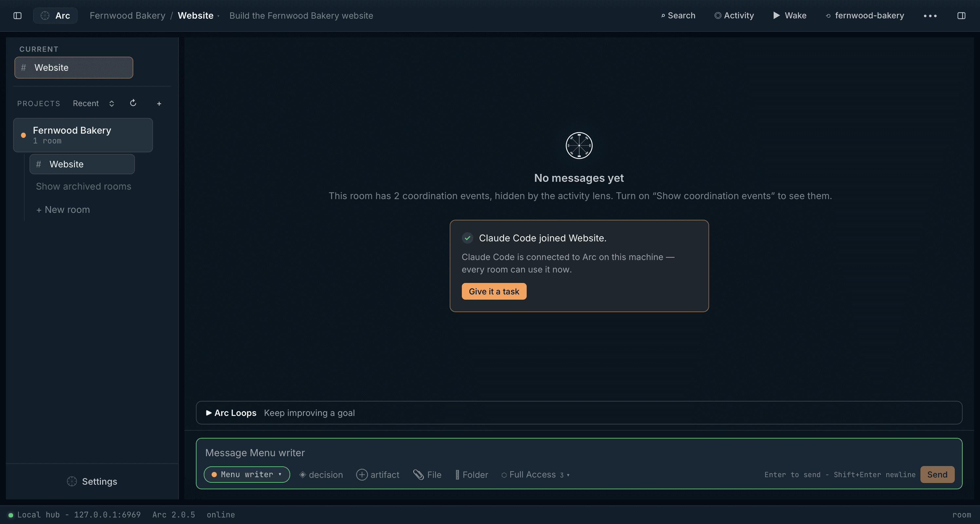Open Website room under Fernwood Bakery

(x=82, y=164)
